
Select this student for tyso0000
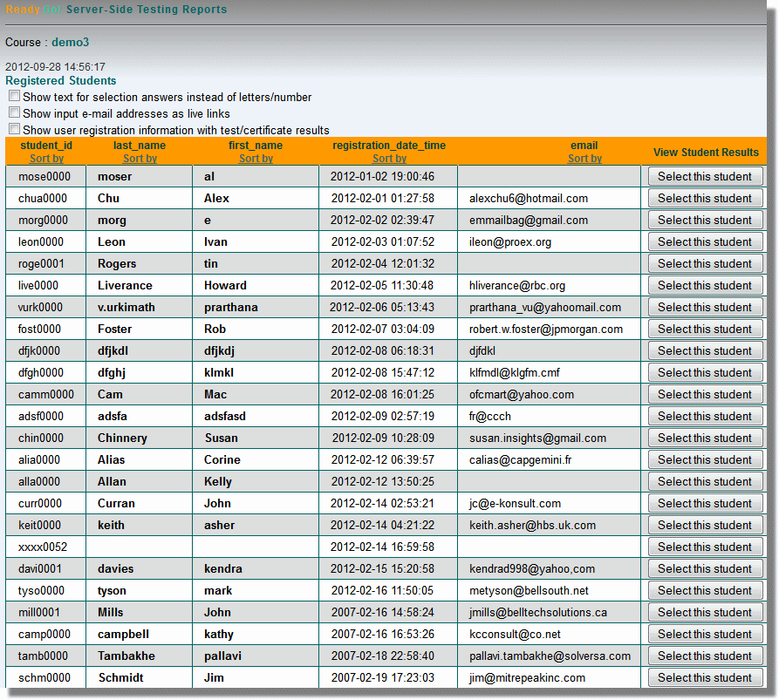pyautogui.click(x=705, y=591)
